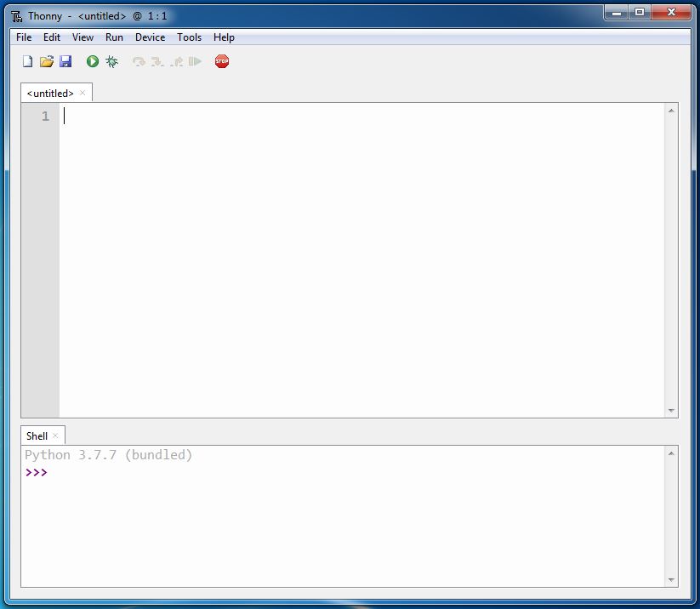The width and height of the screenshot is (700, 609).
Task: Open a file using the folder icon
Action: tap(47, 61)
